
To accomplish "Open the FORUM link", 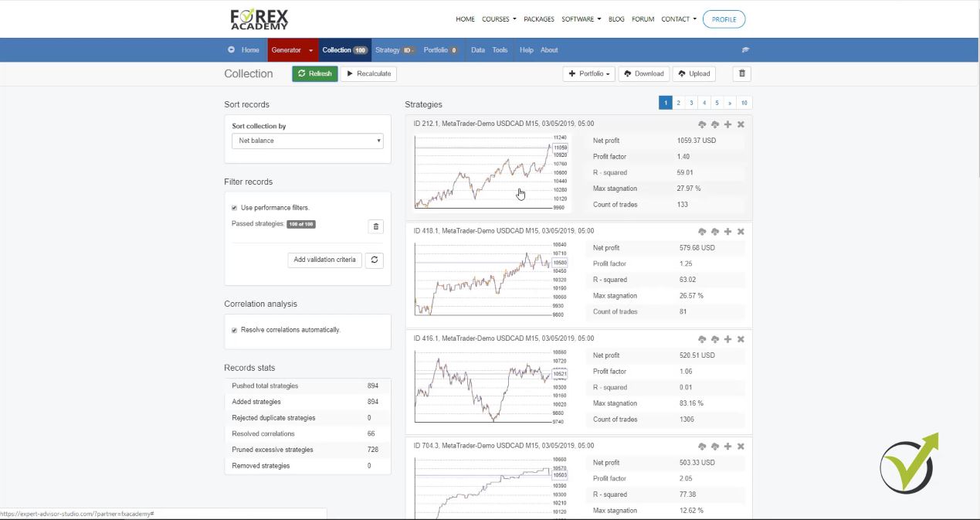I will point(643,19).
